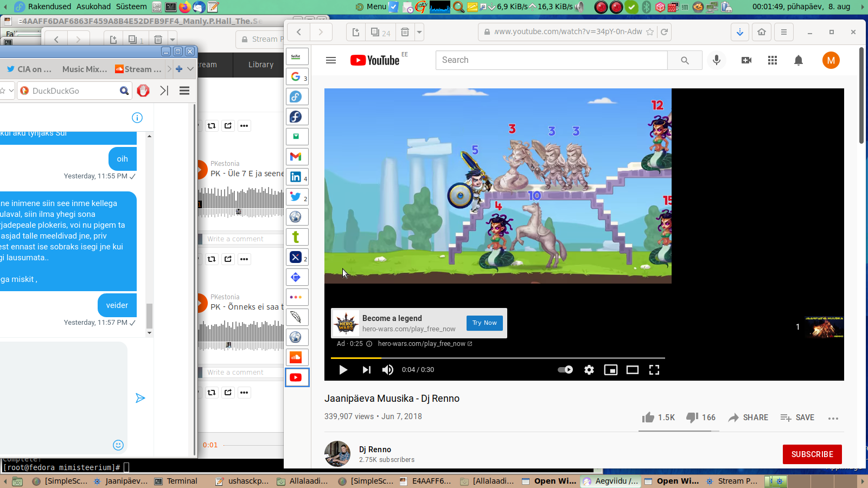
Task: Start voice search with the microphone icon
Action: pyautogui.click(x=717, y=60)
